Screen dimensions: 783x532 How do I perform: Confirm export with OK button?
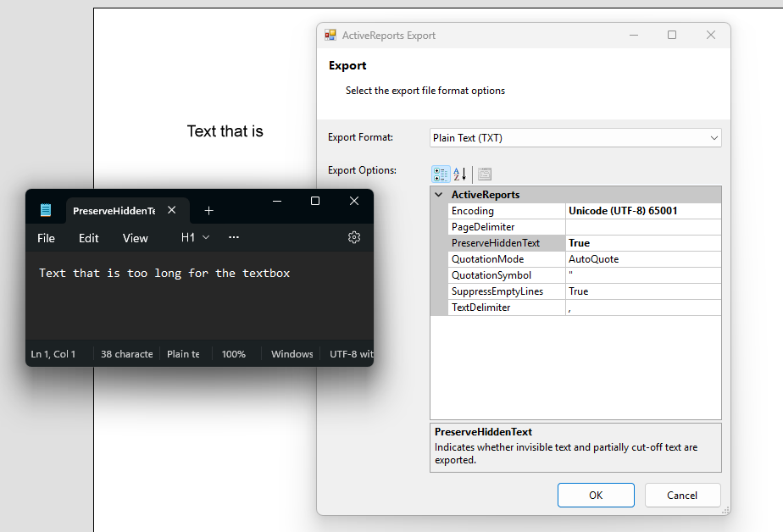[x=596, y=495]
